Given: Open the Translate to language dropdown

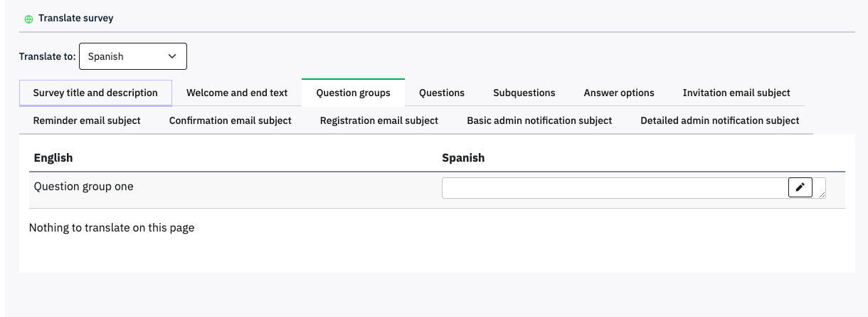Looking at the screenshot, I should (x=132, y=56).
